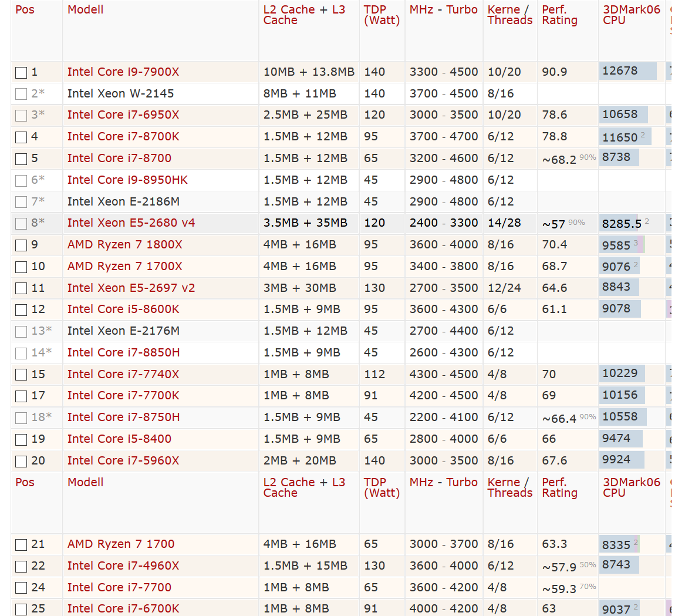Image resolution: width=685 pixels, height=616 pixels.
Task: Click the Intel Xeon E-2176M model name
Action: click(123, 331)
